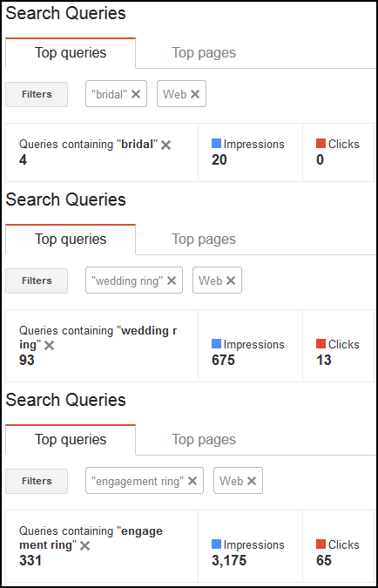
Task: Remove the "bridal" filter chip
Action: [x=136, y=94]
